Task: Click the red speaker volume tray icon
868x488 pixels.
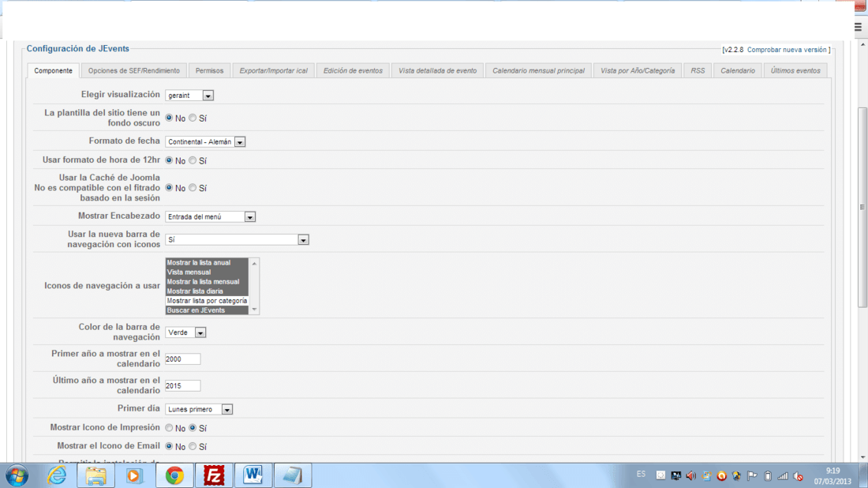Action: (691, 475)
